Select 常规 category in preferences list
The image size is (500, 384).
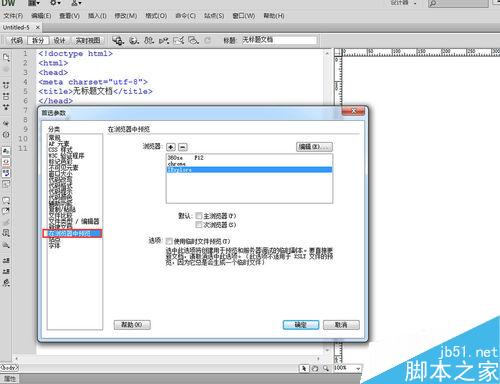[55, 137]
